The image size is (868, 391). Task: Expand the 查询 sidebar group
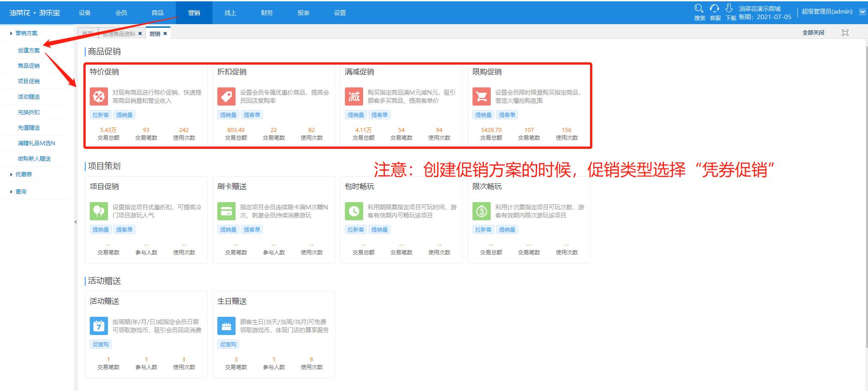pos(18,192)
